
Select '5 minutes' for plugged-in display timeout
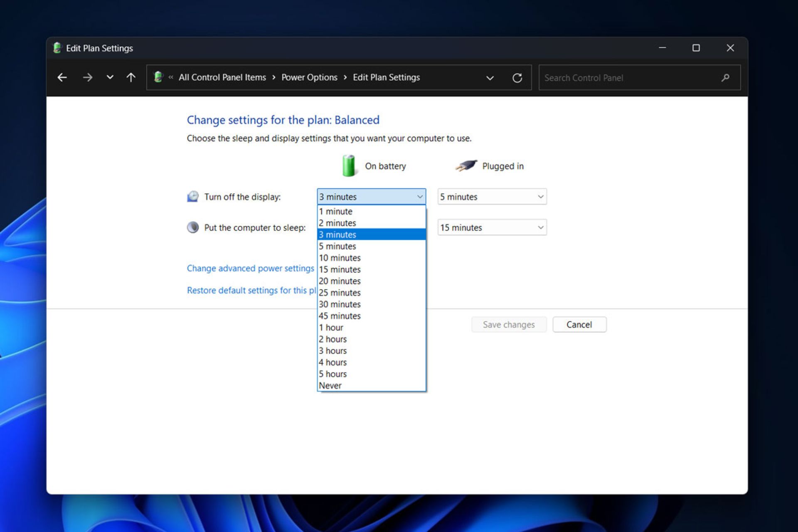click(490, 197)
